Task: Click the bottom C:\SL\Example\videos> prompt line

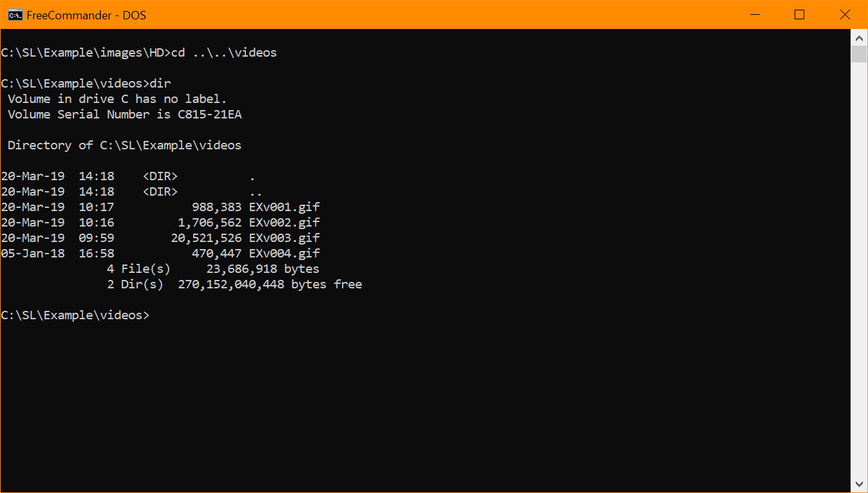Action: [x=75, y=315]
